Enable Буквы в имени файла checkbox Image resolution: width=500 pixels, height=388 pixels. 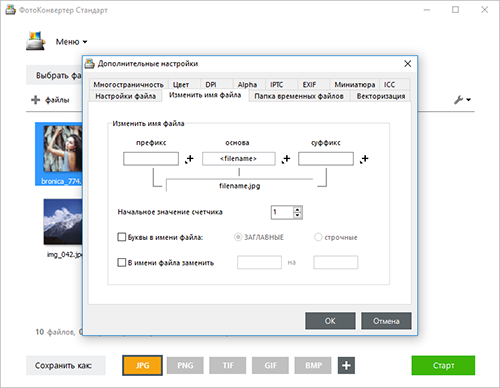121,237
